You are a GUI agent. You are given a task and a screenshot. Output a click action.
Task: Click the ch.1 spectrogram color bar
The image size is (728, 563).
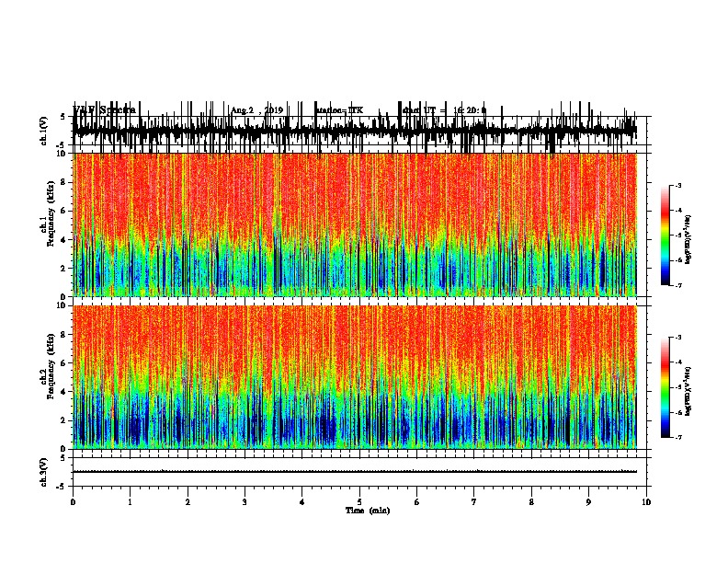click(665, 235)
